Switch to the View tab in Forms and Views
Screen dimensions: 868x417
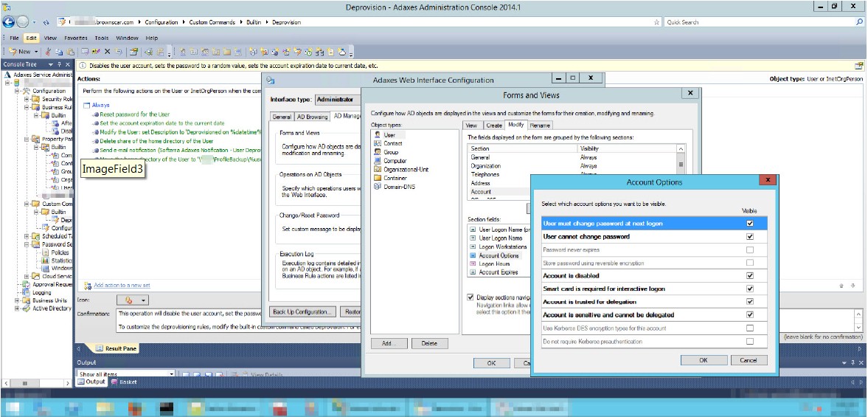point(471,125)
